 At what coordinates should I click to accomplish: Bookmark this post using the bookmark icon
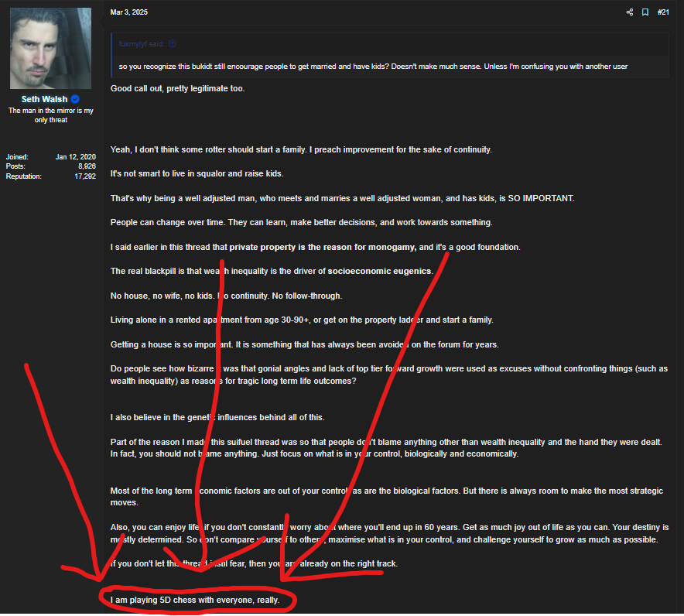645,12
